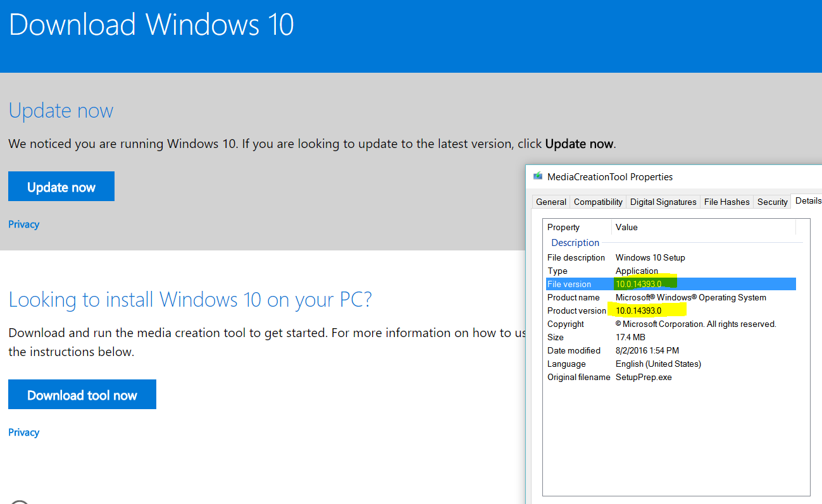Click the 8/2/2016 1:54 PM value
Image resolution: width=822 pixels, height=504 pixels.
coord(647,350)
